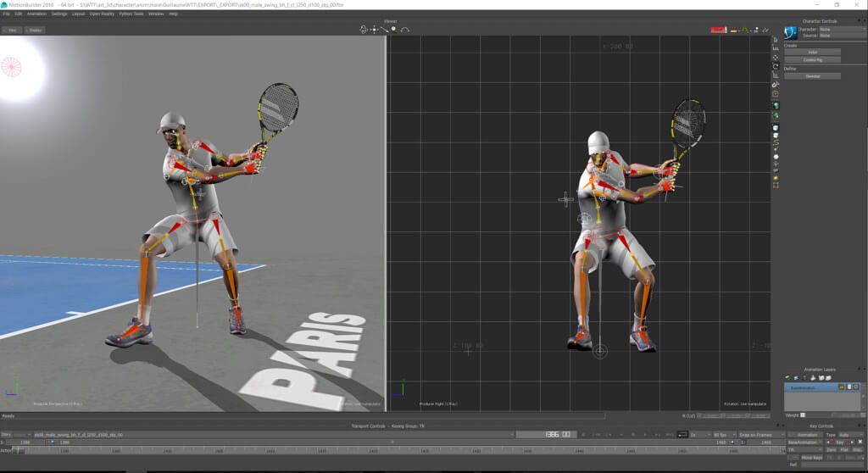Click the square-frame icon at bottom of vertical toolbar
The width and height of the screenshot is (868, 473).
pyautogui.click(x=776, y=186)
